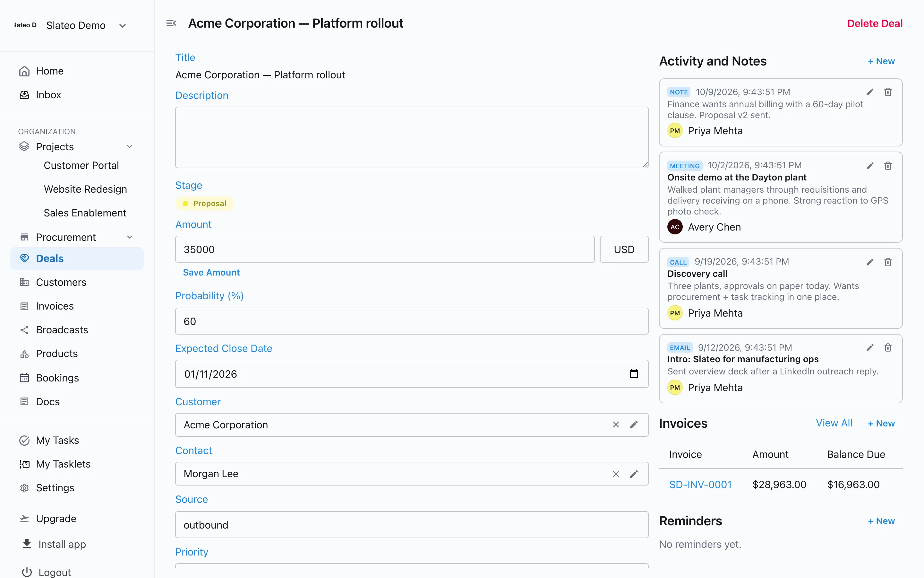Edit the Intro email activity entry
Image resolution: width=924 pixels, height=578 pixels.
(870, 347)
